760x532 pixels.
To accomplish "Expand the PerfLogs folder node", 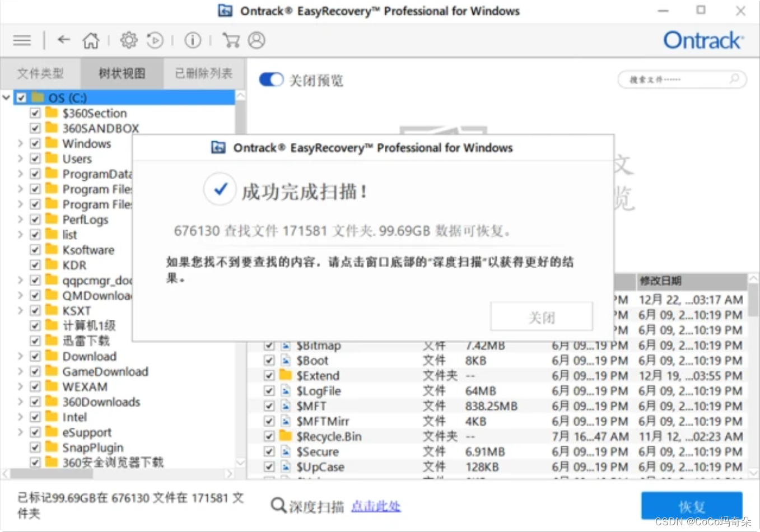I will click(x=20, y=219).
